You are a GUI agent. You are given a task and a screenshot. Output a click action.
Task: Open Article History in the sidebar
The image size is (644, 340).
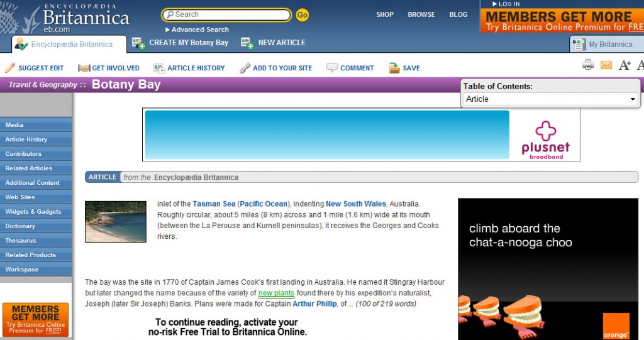(x=36, y=139)
